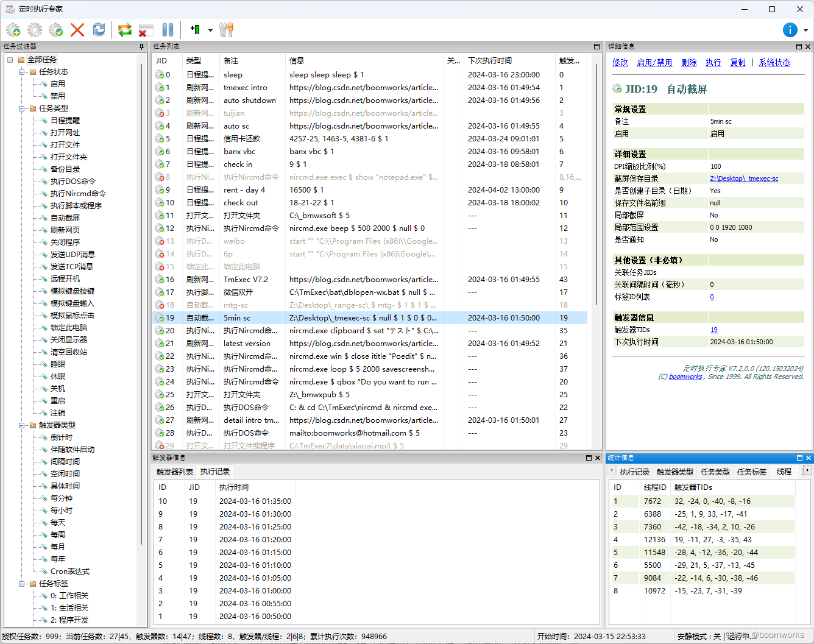Click the status icon of disabled task JID 3

(x=160, y=113)
